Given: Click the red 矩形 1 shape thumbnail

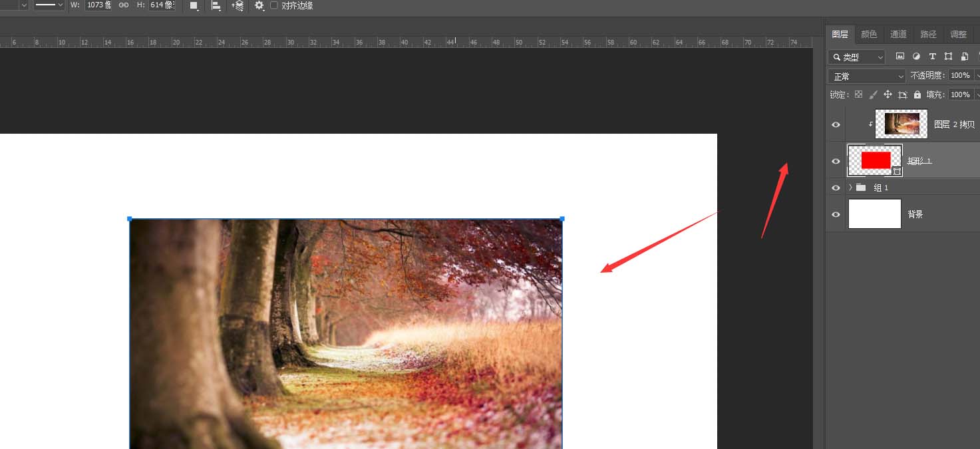Looking at the screenshot, I should pyautogui.click(x=874, y=160).
